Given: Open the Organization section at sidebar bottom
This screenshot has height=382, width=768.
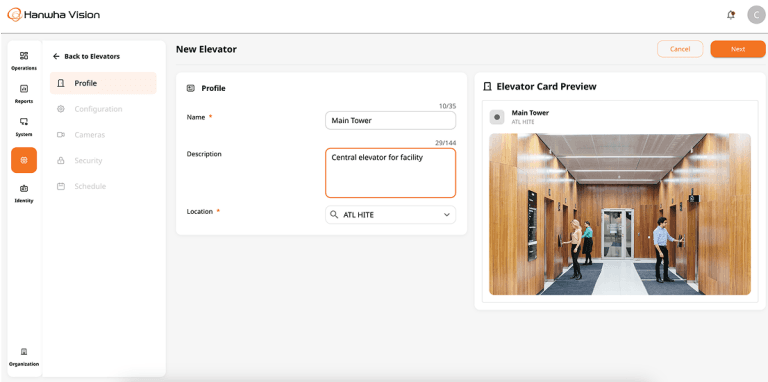Looking at the screenshot, I should coord(24,357).
